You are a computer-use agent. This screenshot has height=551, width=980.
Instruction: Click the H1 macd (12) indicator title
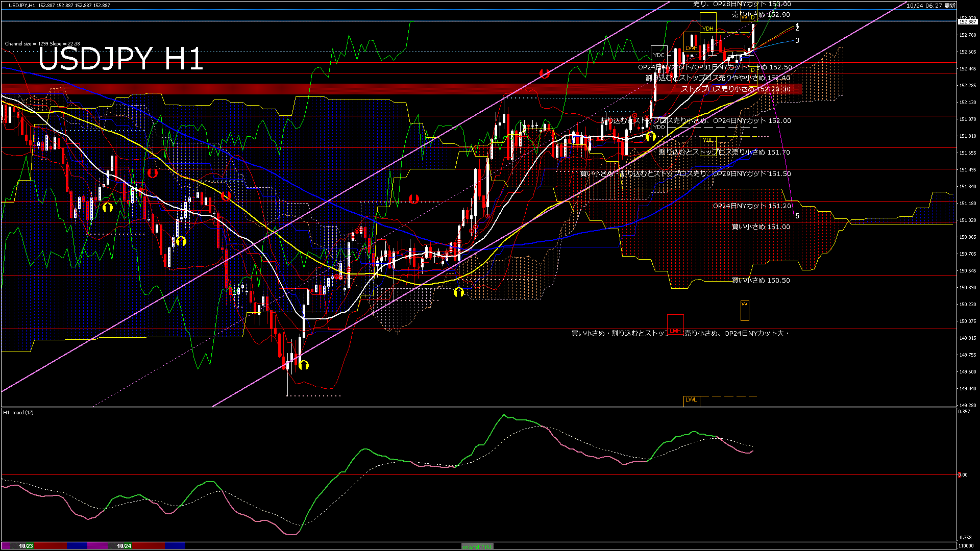(x=18, y=412)
